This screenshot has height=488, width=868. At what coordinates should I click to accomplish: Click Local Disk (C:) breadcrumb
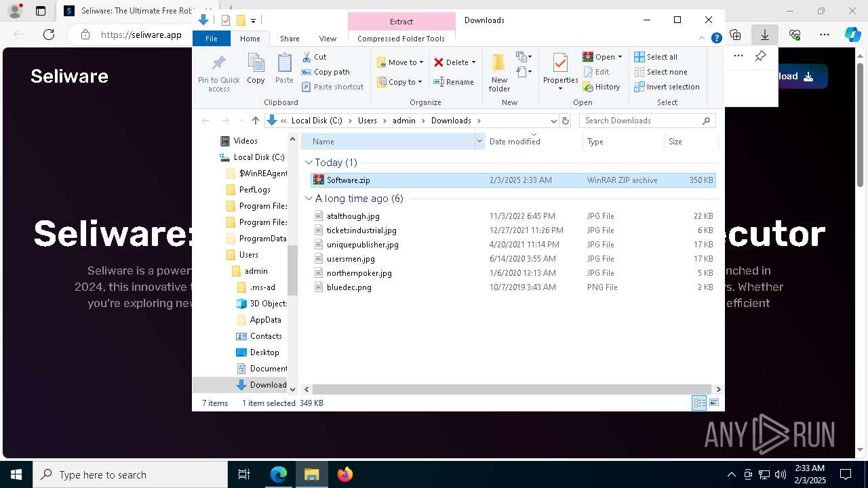pos(317,121)
